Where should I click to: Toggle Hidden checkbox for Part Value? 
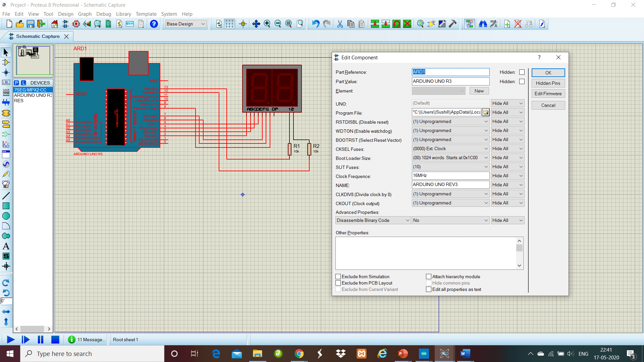[522, 81]
